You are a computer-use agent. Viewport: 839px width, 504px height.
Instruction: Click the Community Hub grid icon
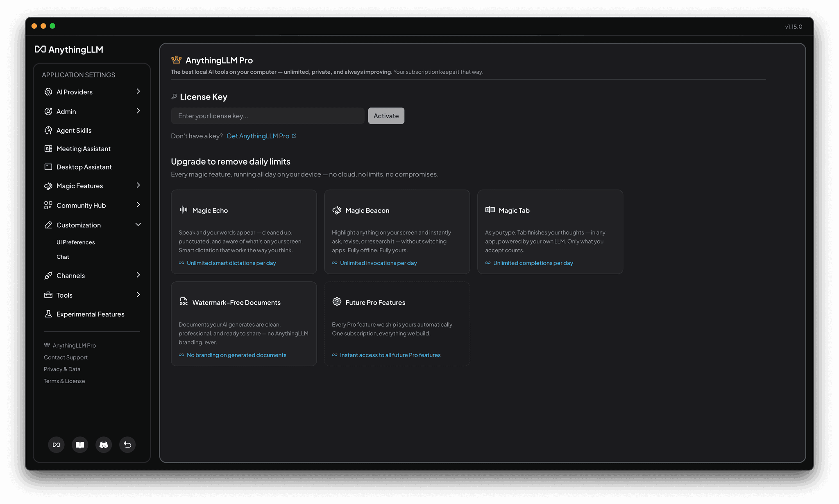click(x=48, y=206)
